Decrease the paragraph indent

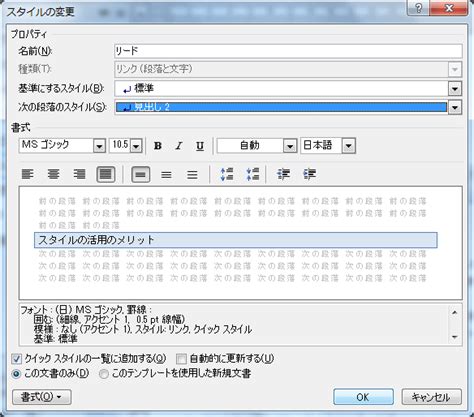[x=283, y=174]
